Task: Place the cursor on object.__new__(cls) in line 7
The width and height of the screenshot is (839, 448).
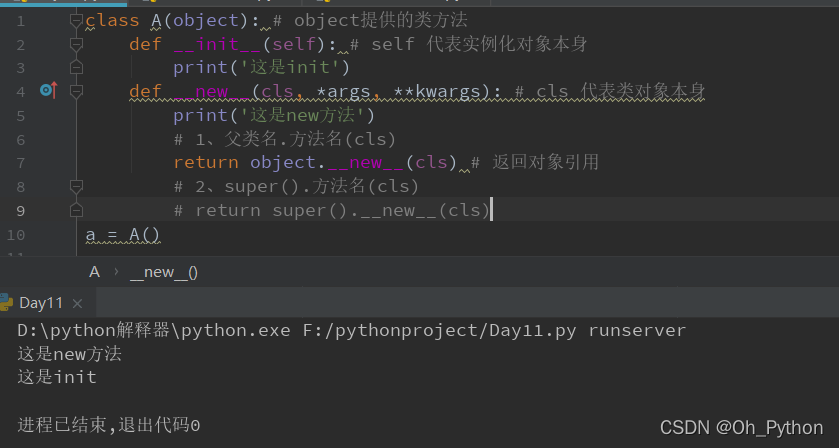Action: tap(354, 162)
